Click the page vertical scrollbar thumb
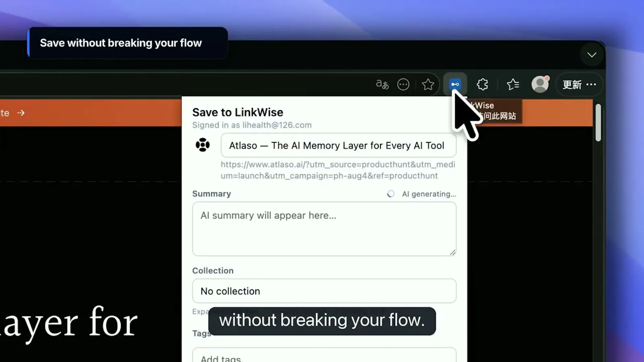 [598, 123]
